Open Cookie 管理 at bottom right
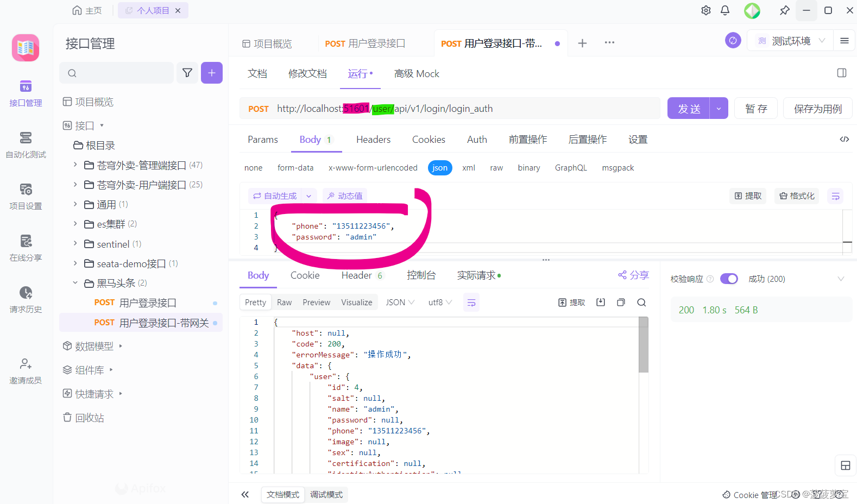 749,495
